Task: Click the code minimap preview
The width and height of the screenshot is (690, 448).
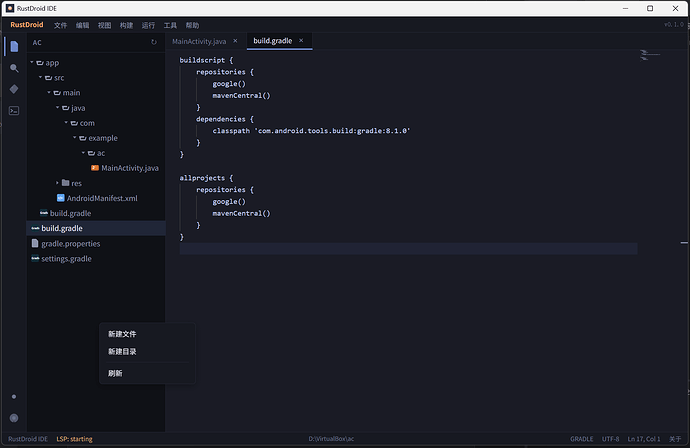Action: (x=650, y=55)
